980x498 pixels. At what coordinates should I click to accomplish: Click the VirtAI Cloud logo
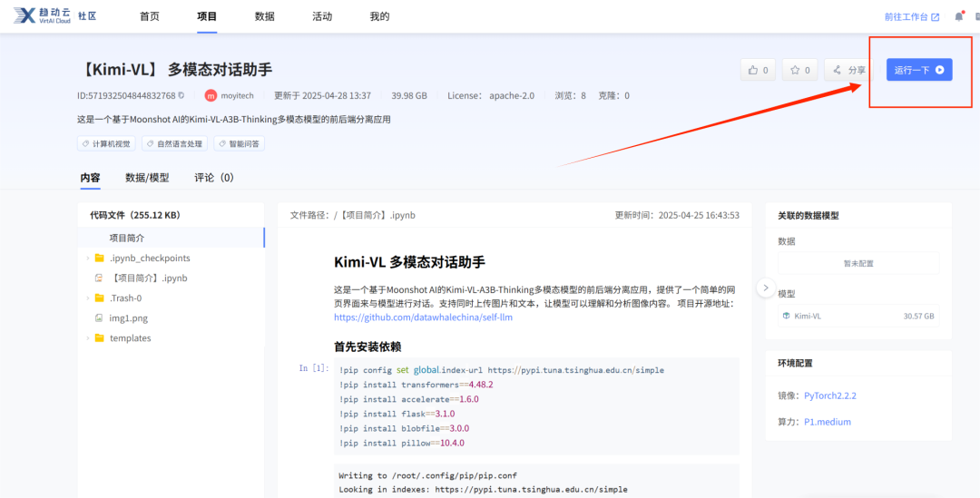point(42,16)
